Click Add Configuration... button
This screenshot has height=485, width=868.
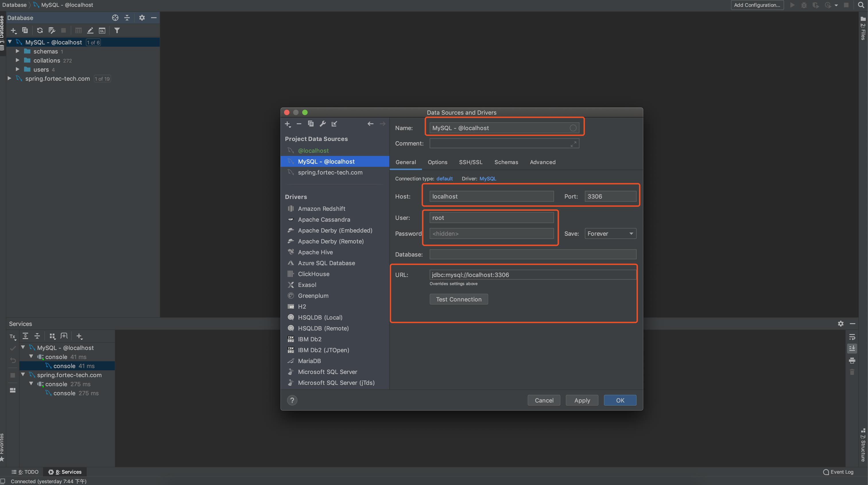[x=757, y=5]
